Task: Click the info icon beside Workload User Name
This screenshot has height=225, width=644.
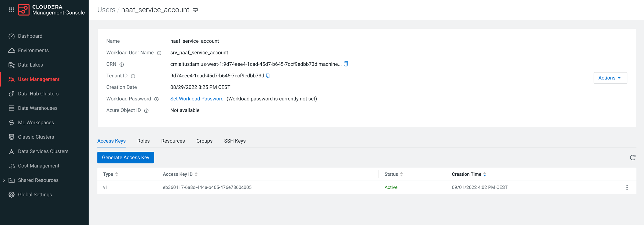Action: coord(159,53)
